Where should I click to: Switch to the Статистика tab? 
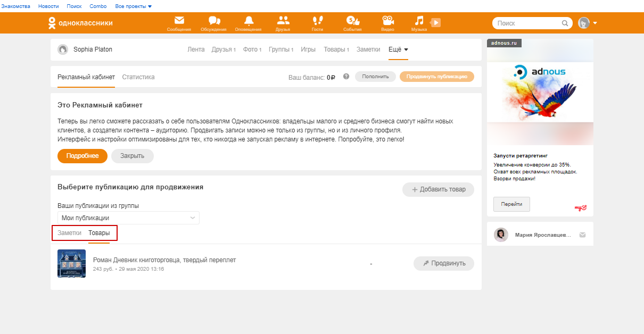click(138, 77)
